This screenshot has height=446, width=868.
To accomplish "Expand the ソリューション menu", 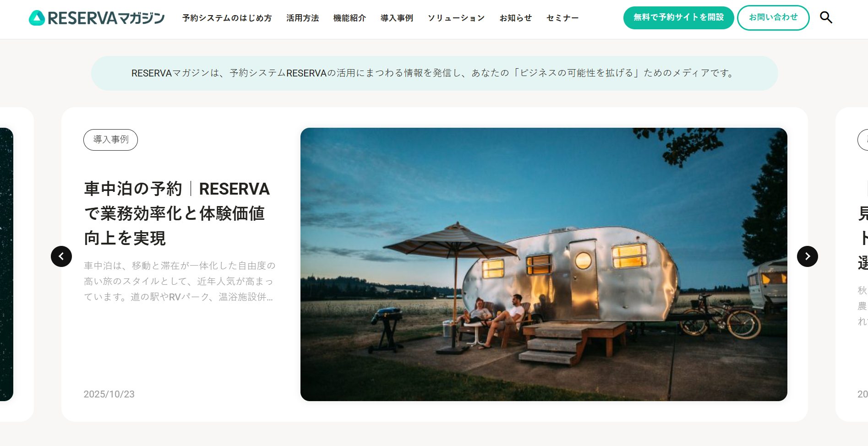I will 456,18.
